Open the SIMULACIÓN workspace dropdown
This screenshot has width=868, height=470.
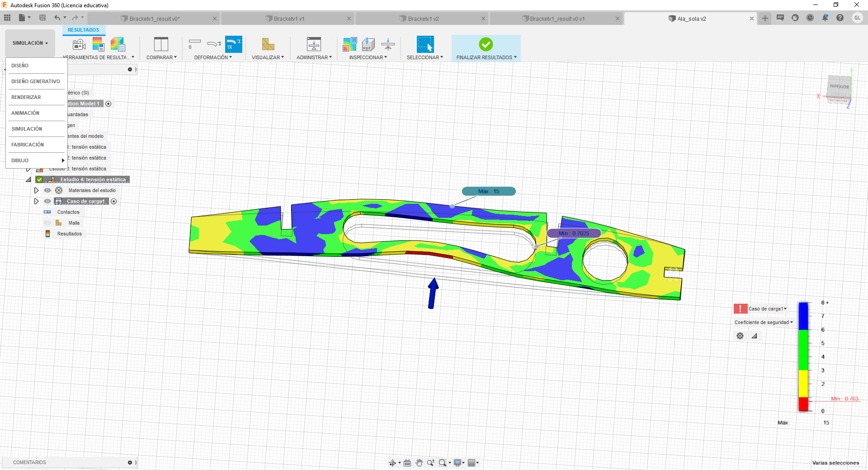[x=30, y=43]
